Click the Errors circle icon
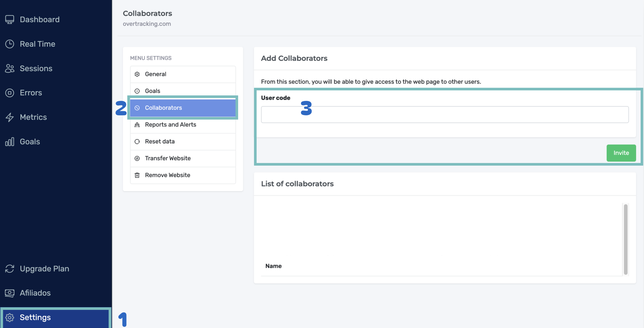 pos(10,93)
